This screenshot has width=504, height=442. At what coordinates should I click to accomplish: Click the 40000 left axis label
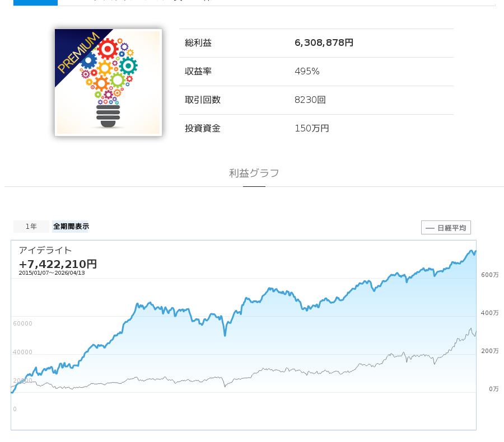pos(23,352)
